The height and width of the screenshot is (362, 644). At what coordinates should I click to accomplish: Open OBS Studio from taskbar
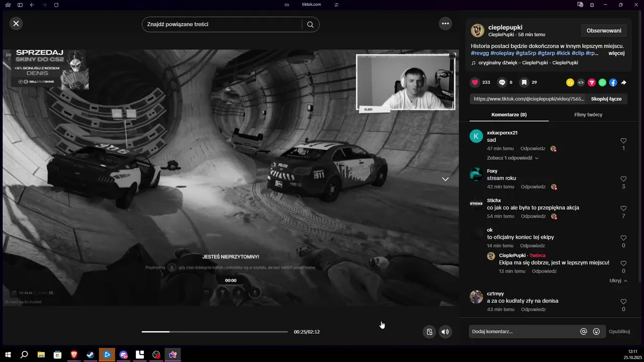156,354
